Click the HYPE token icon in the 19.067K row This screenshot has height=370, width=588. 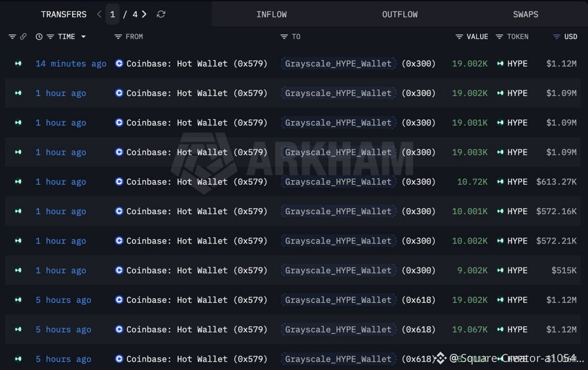click(x=500, y=329)
